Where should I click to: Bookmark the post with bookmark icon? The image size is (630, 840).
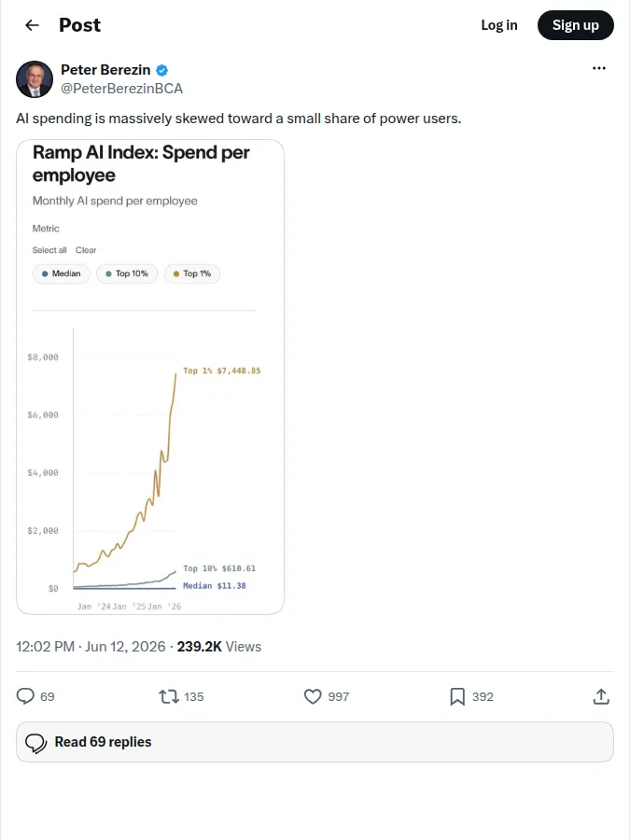tap(457, 696)
